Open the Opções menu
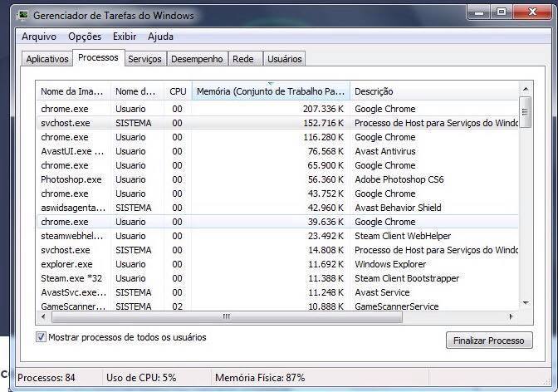558x392 pixels. [x=85, y=37]
